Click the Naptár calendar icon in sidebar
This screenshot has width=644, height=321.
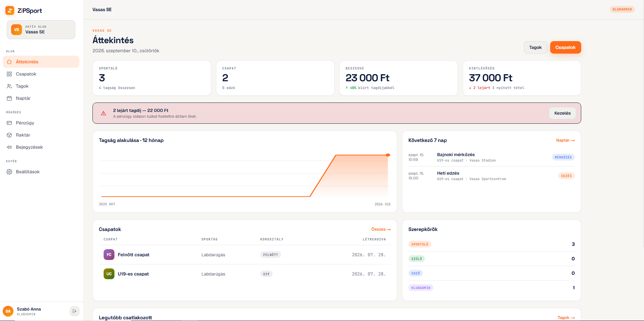point(9,98)
